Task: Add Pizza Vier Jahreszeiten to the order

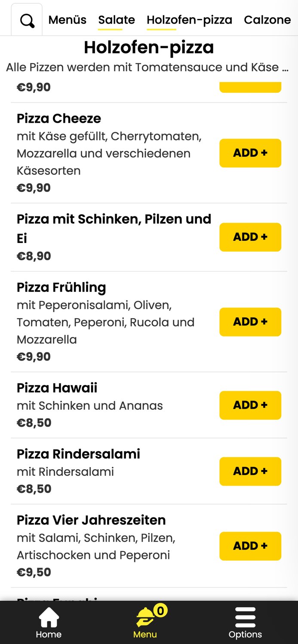Action: [x=250, y=546]
